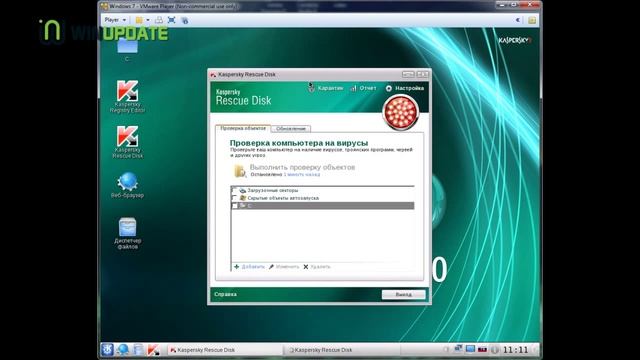Launch web browser from taskbar globe
This screenshot has height=360, width=640.
(x=122, y=349)
